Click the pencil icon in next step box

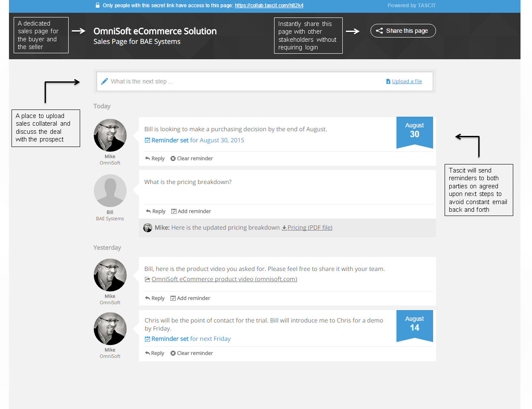104,81
